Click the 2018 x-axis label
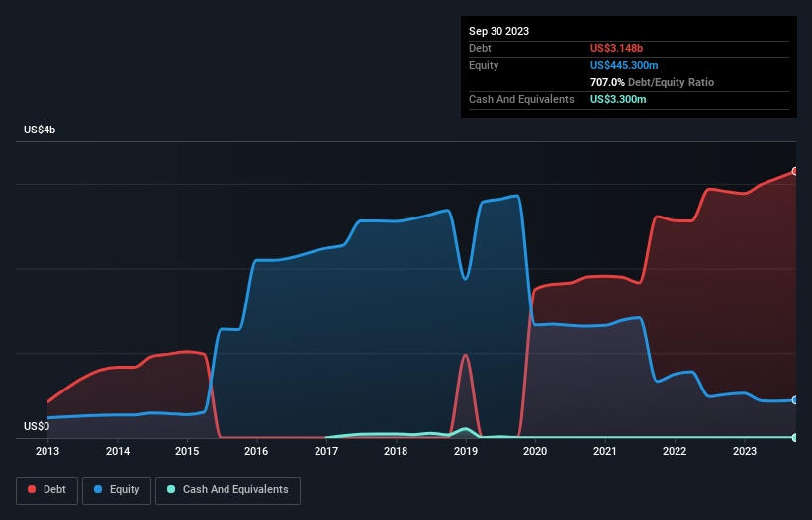812x520 pixels. tap(396, 451)
